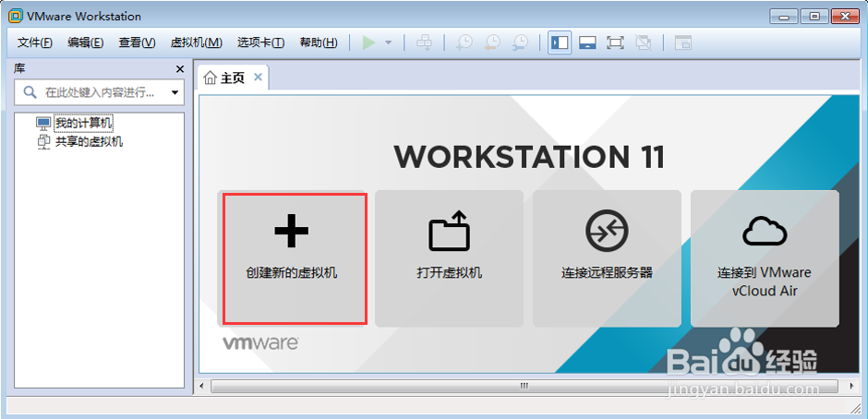This screenshot has height=419, width=868.
Task: Click the Unity mode toolbar icon
Action: 643,42
